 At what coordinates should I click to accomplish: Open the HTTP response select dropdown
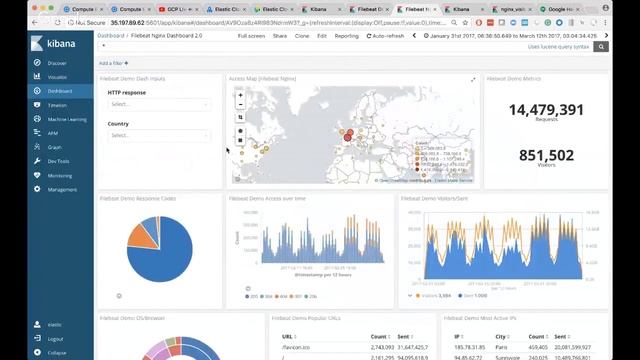[x=159, y=104]
